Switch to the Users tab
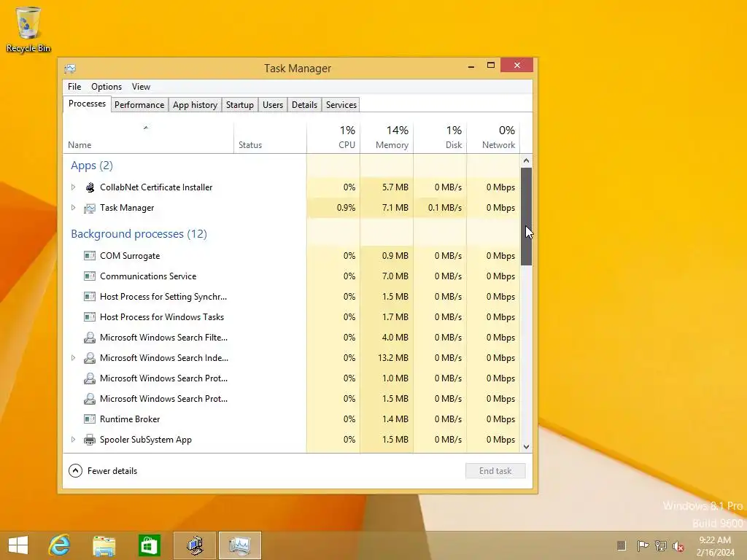This screenshot has height=560, width=747. (x=273, y=105)
